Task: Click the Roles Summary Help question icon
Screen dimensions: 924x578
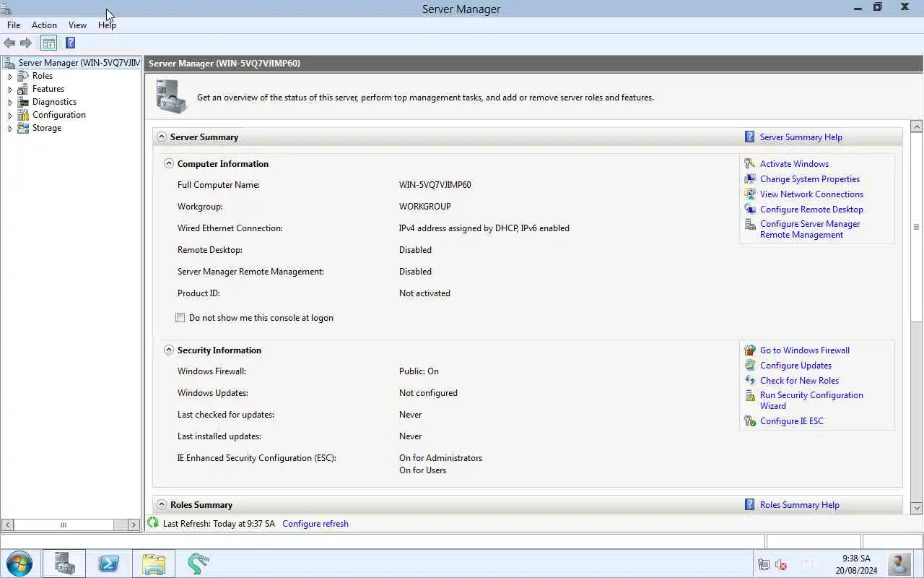Action: [x=750, y=505]
